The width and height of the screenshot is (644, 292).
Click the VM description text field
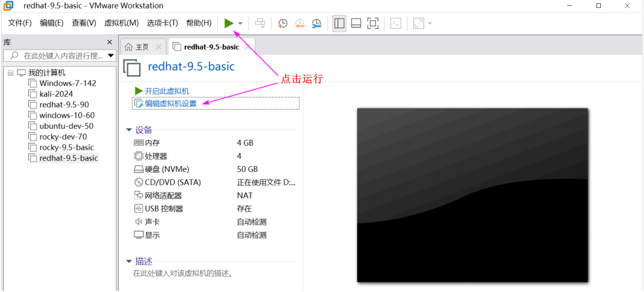click(x=183, y=272)
